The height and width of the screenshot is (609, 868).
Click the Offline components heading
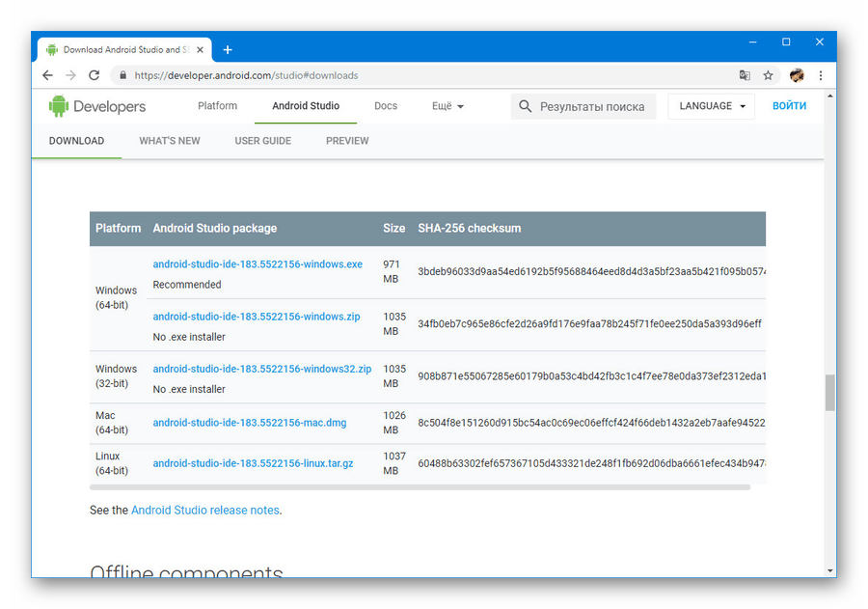(186, 570)
